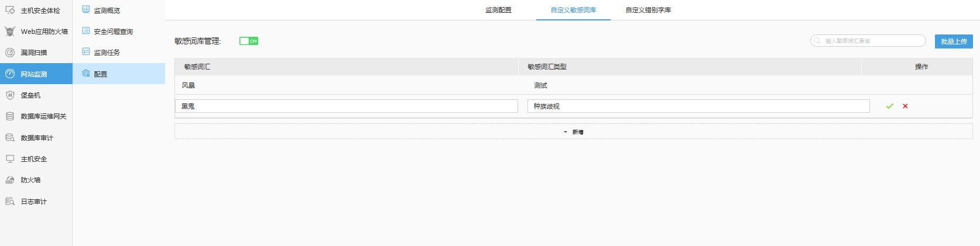Focus the sensitive word search field
The image size is (980, 246).
click(868, 41)
